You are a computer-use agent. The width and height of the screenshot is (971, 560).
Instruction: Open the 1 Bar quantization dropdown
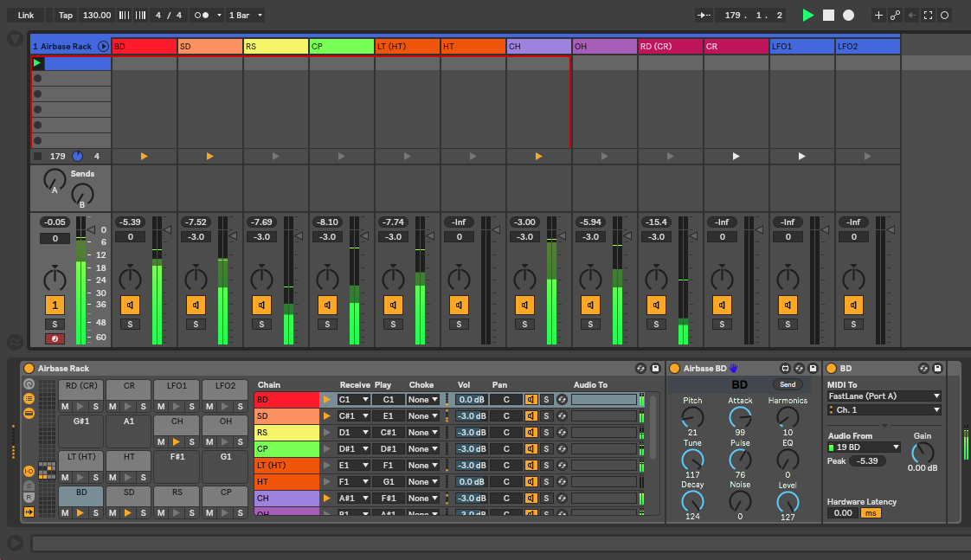click(247, 16)
